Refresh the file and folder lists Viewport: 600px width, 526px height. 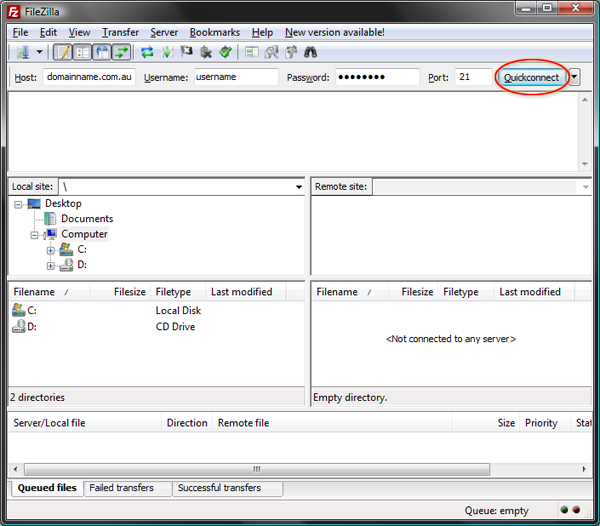click(147, 52)
